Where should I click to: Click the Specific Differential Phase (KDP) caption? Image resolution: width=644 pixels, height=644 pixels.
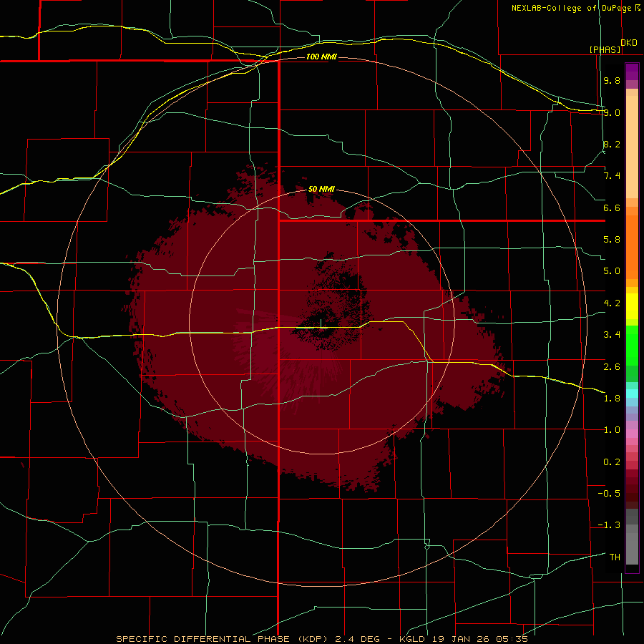(x=321, y=639)
